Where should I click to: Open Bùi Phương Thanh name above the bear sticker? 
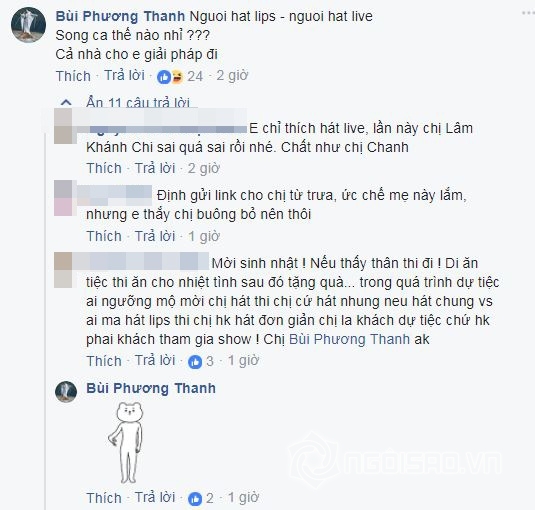(x=151, y=389)
